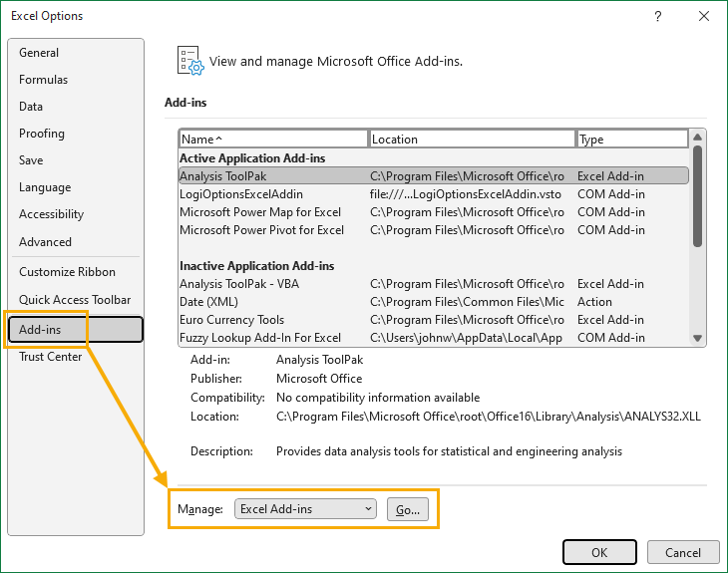Select Analysis ToolPak - VBA row
Viewport: 728px width, 573px height.
[434, 283]
